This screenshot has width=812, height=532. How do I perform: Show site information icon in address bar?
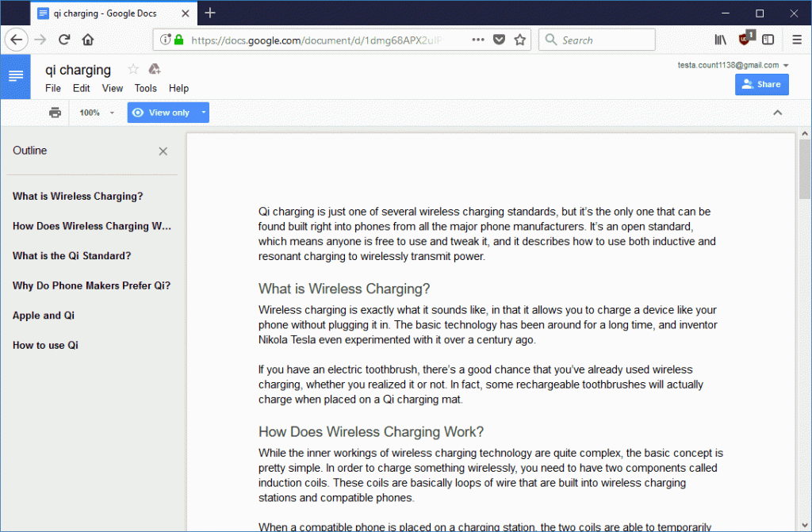click(x=165, y=40)
